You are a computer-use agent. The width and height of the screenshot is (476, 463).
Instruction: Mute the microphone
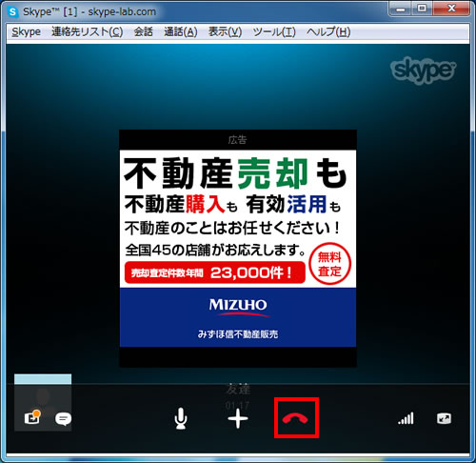[x=181, y=418]
